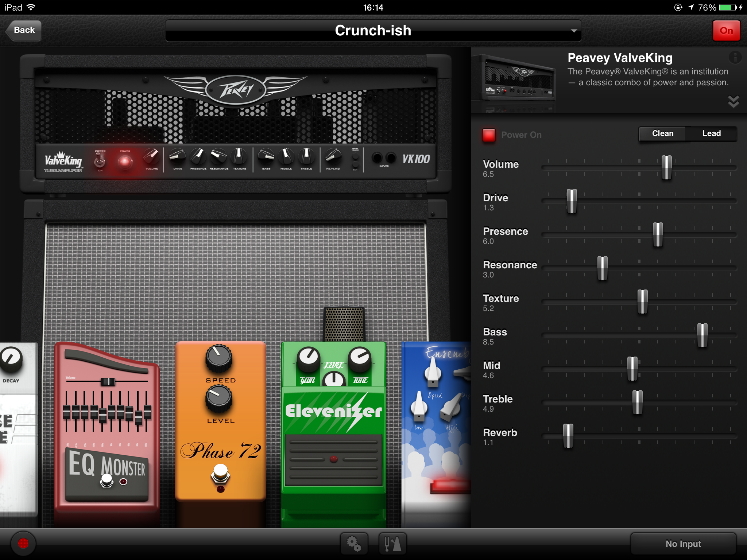This screenshot has height=560, width=747.
Task: Adjust the Volume slider
Action: (x=666, y=168)
